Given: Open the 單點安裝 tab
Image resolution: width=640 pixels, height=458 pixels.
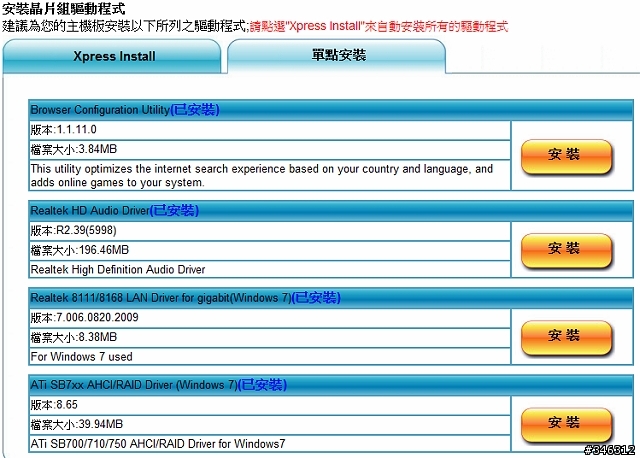Looking at the screenshot, I should (337, 56).
